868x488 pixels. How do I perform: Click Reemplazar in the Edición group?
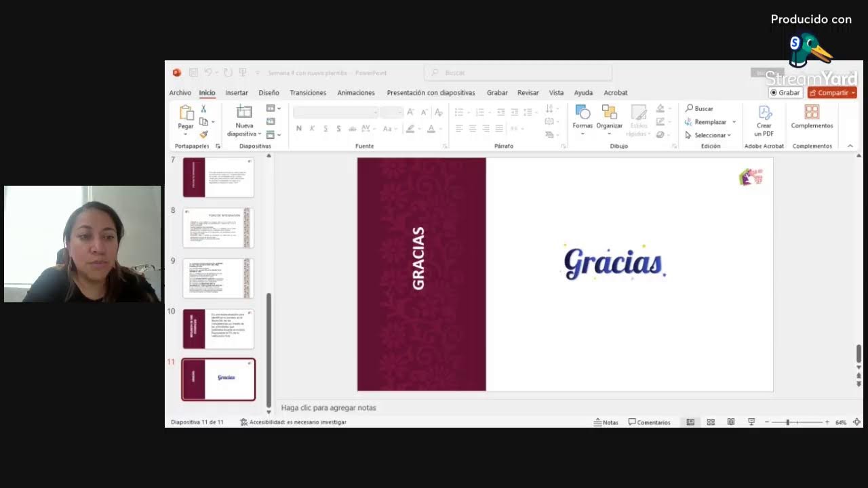[710, 122]
